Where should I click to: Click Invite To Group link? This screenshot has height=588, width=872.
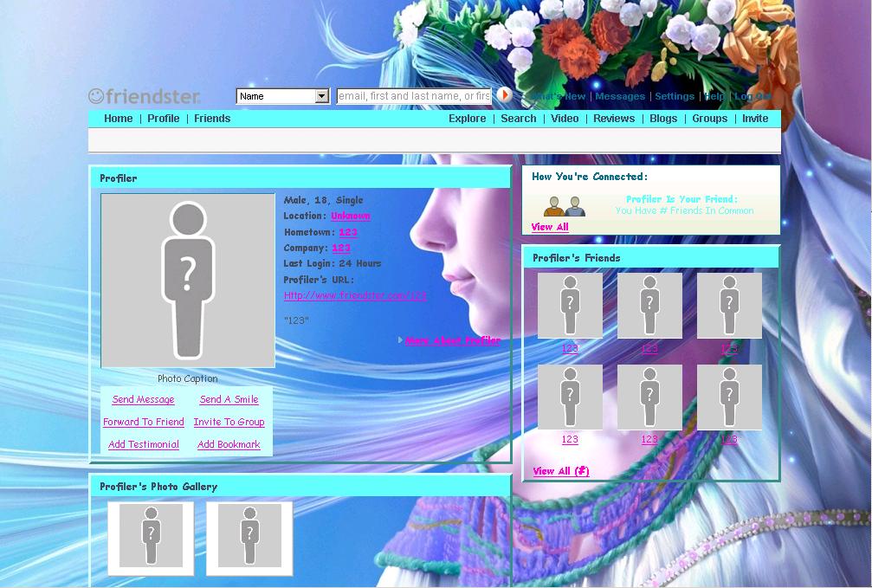[229, 423]
